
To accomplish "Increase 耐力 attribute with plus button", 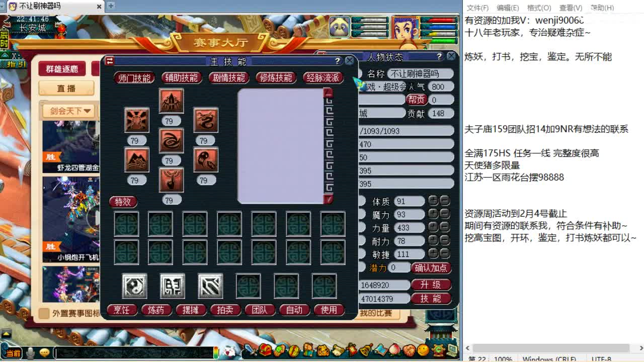I will tap(433, 240).
